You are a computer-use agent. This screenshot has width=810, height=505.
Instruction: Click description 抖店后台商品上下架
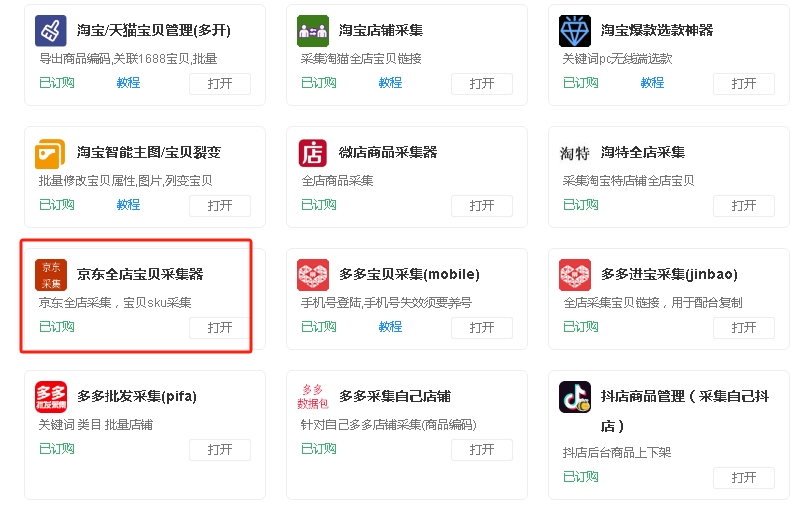coord(617,453)
